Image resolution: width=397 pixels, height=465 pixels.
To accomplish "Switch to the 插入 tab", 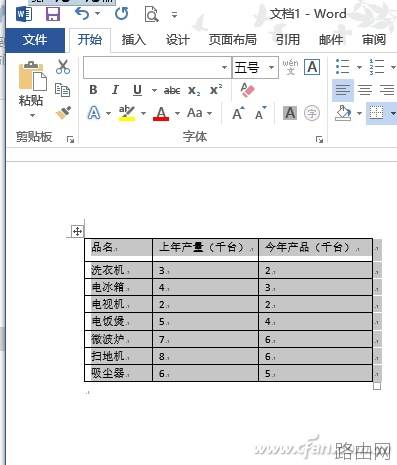I will 133,40.
